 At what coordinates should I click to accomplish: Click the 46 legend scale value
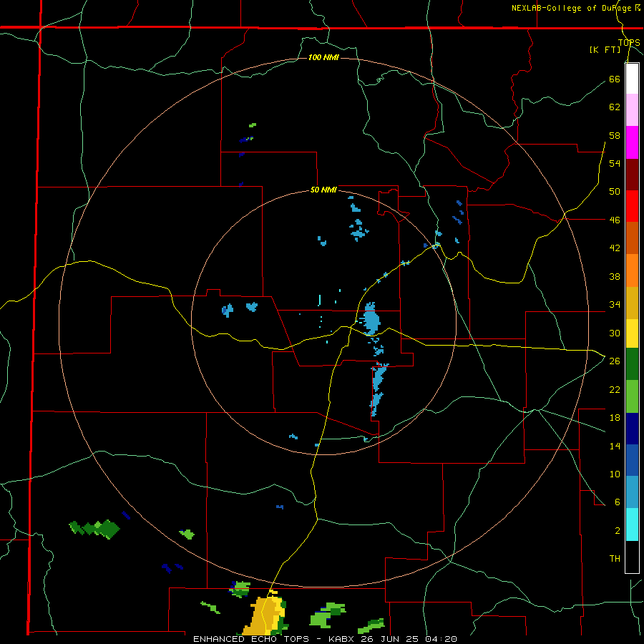tap(615, 220)
